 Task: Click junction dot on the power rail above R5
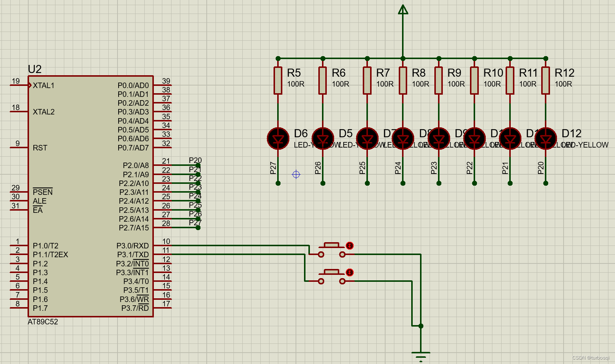278,58
